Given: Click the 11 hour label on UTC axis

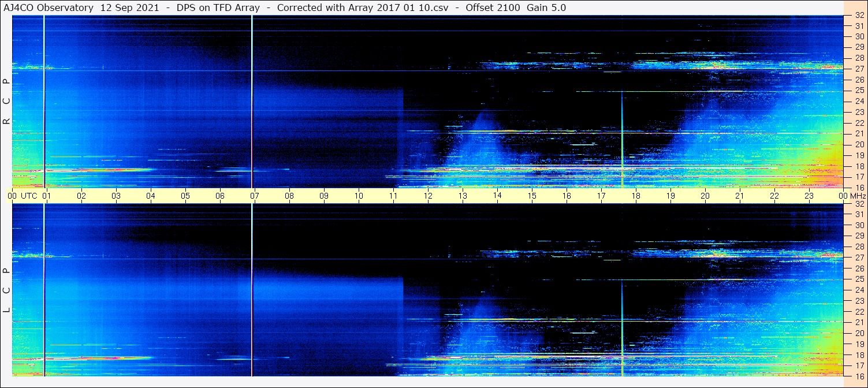Looking at the screenshot, I should [x=393, y=196].
